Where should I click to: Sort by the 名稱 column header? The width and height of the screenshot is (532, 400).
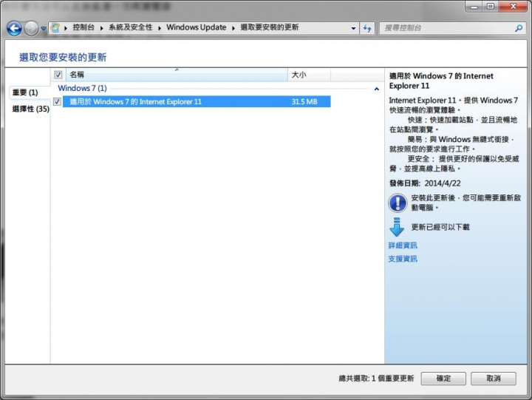tap(177, 75)
